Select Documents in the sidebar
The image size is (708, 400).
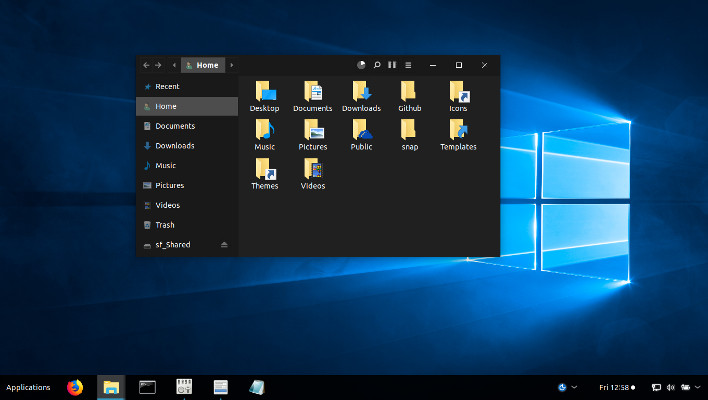187,126
